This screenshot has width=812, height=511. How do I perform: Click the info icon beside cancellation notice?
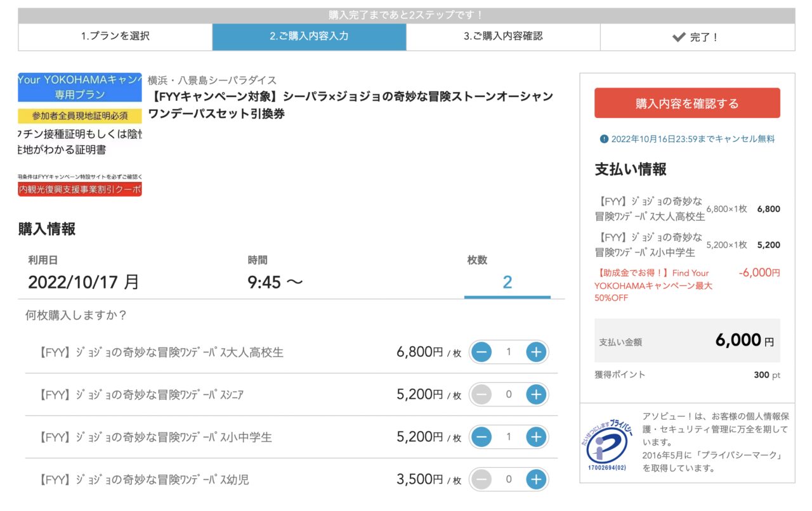(x=604, y=139)
